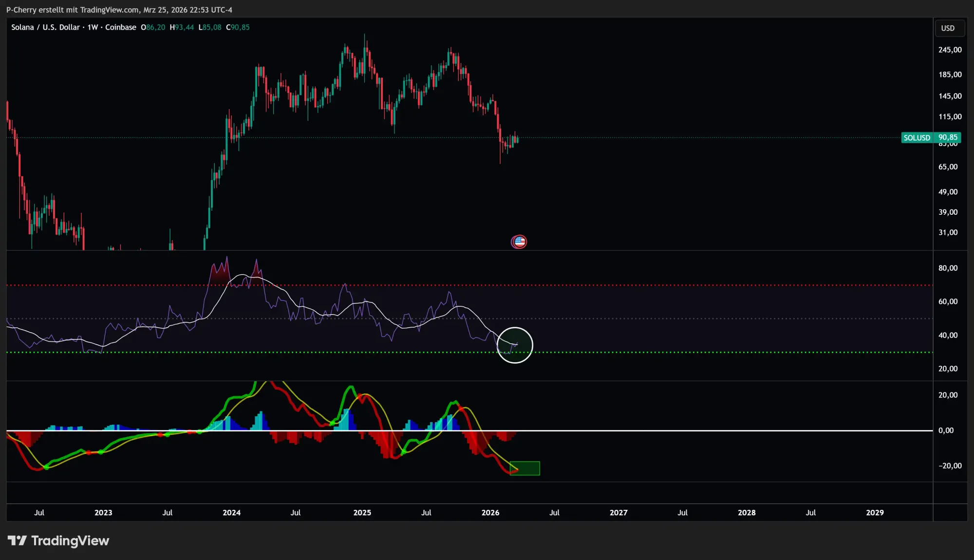Click the 2029 label on time axis
Image resolution: width=974 pixels, height=560 pixels.
875,512
